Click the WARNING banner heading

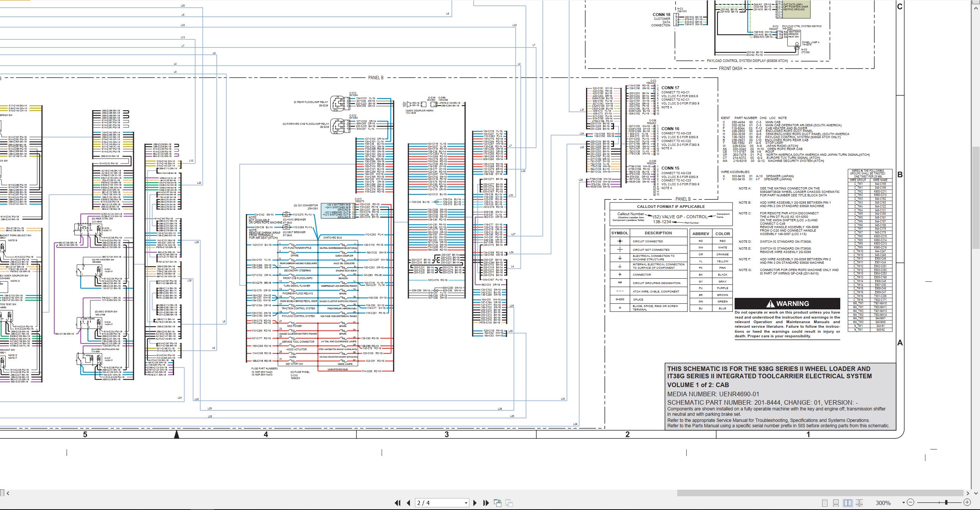coord(787,304)
